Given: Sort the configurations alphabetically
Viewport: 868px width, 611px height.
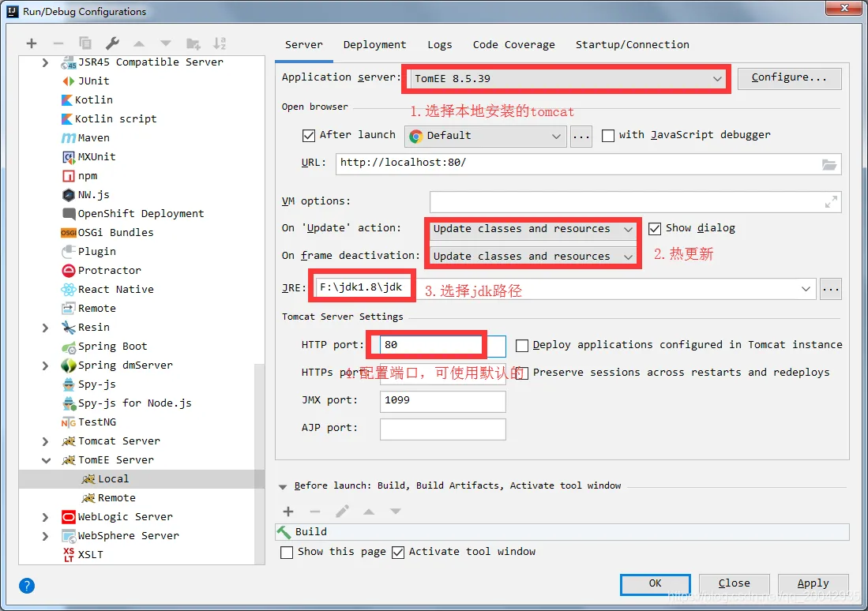Looking at the screenshot, I should click(x=220, y=43).
